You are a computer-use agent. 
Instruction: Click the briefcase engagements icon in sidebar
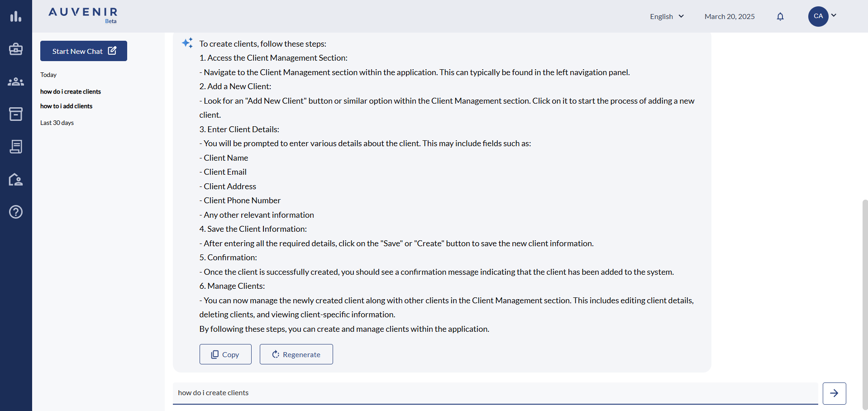coord(16,49)
